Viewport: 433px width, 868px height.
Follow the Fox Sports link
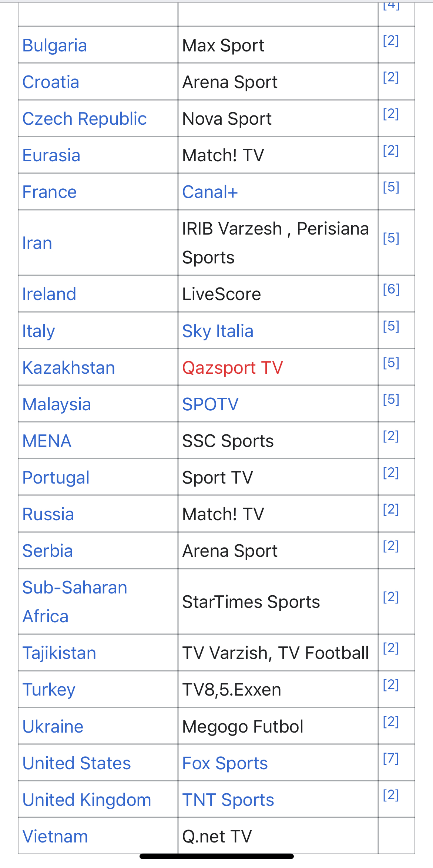225,763
